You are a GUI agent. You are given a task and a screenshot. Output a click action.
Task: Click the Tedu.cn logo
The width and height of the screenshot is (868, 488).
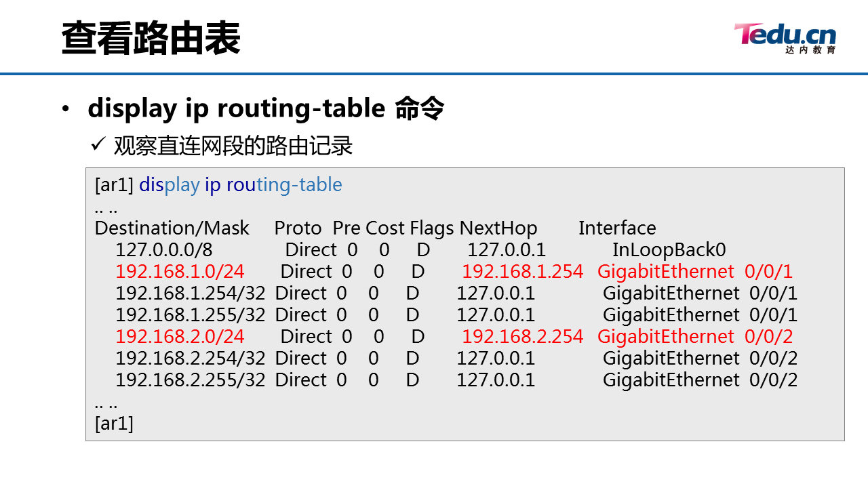pyautogui.click(x=785, y=38)
